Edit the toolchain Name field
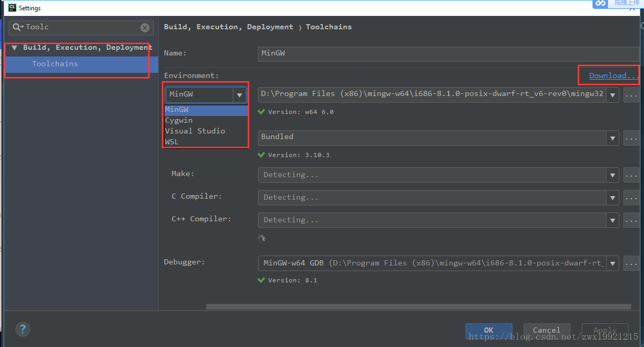Viewport: 644px width, 347px height. pos(448,53)
